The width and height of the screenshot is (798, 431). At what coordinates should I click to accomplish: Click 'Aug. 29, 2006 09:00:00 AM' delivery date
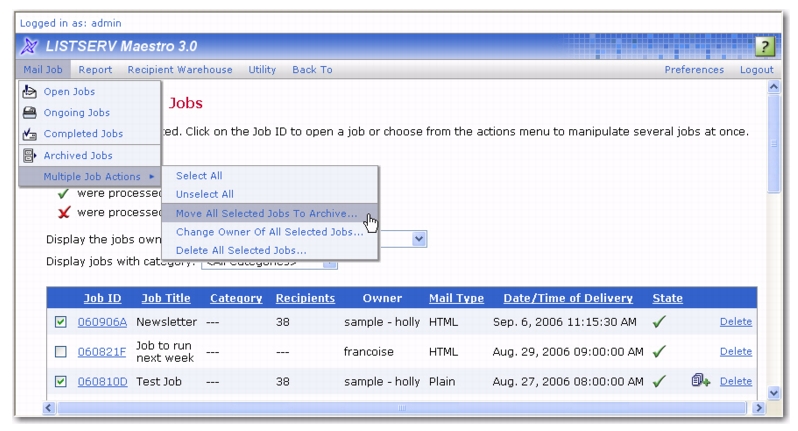(x=568, y=352)
